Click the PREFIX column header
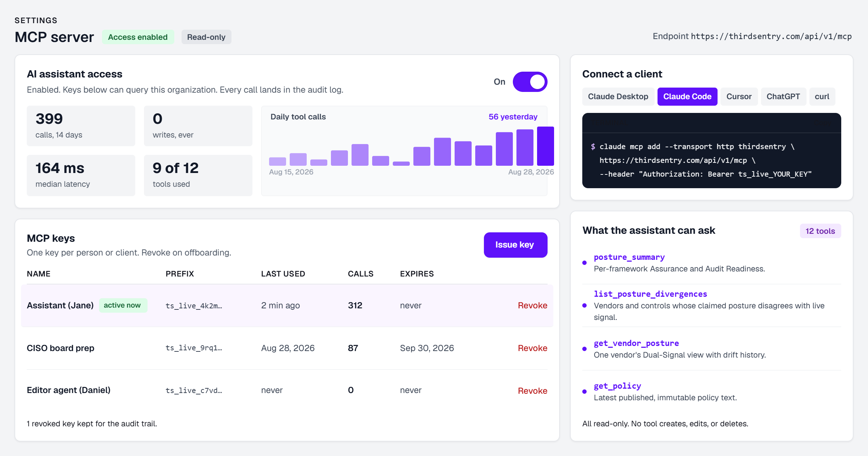868x456 pixels. tap(180, 274)
